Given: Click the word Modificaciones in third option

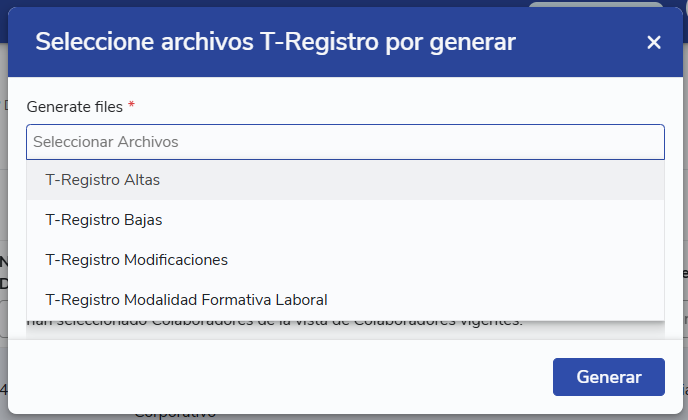Looking at the screenshot, I should point(176,260).
